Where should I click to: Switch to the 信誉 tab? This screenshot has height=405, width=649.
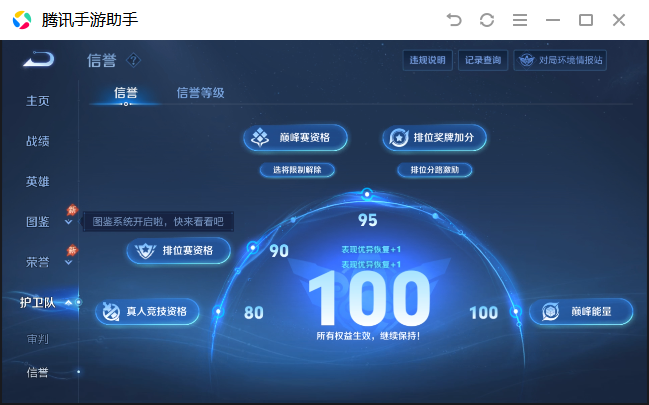pyautogui.click(x=125, y=93)
